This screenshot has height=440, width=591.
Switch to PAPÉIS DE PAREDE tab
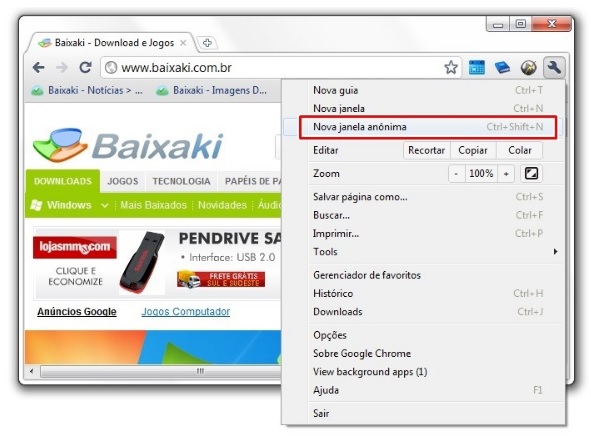click(x=250, y=181)
